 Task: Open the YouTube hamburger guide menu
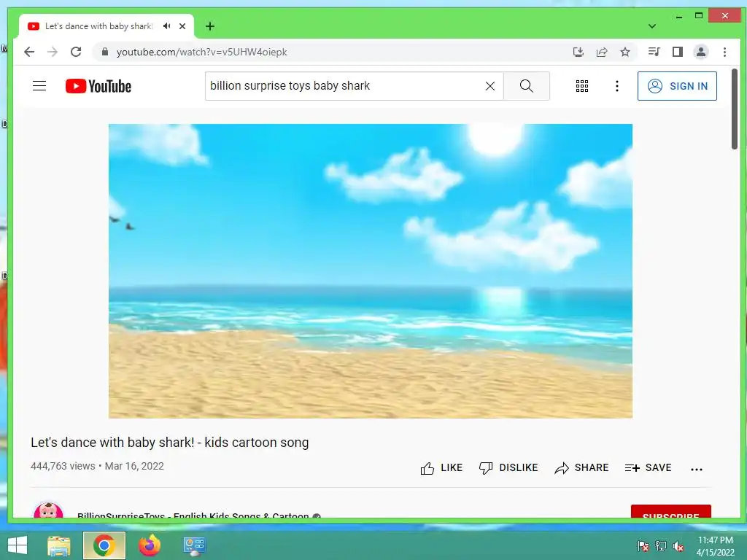click(39, 86)
